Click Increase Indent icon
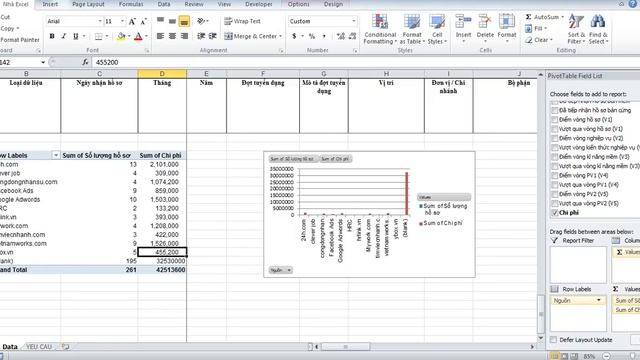This screenshot has height=360, width=640. (x=213, y=36)
